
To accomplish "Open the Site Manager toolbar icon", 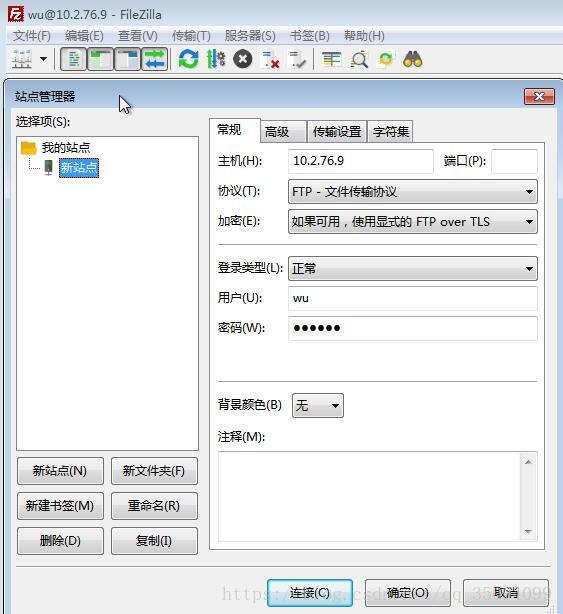I will 22,60.
